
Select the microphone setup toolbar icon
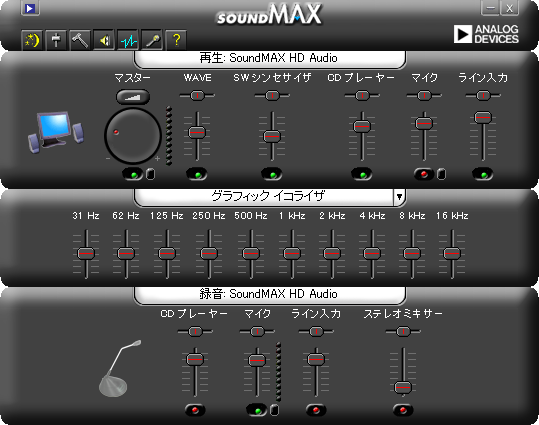(x=152, y=41)
